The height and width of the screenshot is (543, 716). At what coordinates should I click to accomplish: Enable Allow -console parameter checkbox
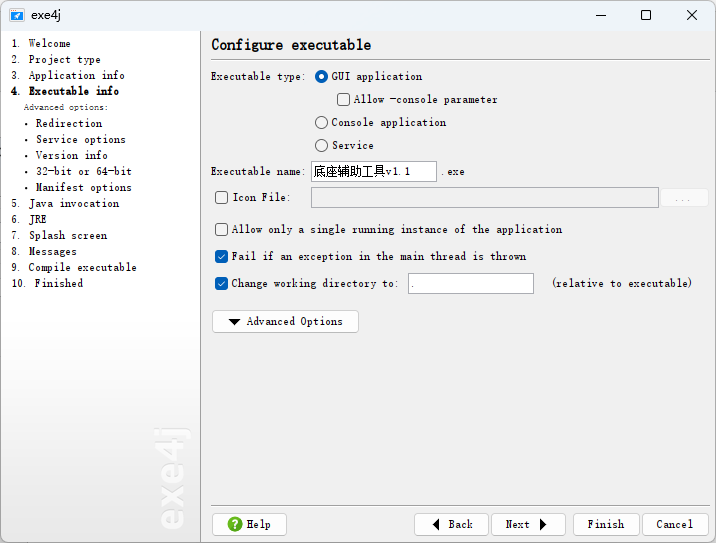[x=343, y=100]
